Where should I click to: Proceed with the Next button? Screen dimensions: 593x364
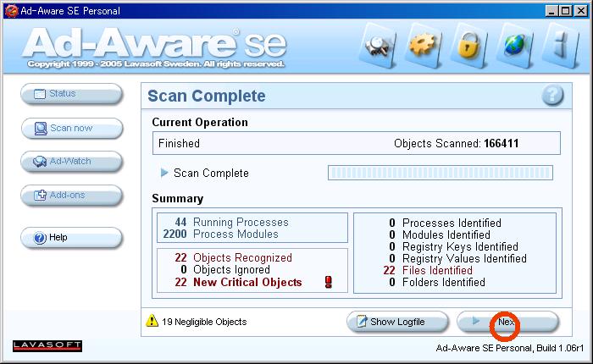pos(507,322)
